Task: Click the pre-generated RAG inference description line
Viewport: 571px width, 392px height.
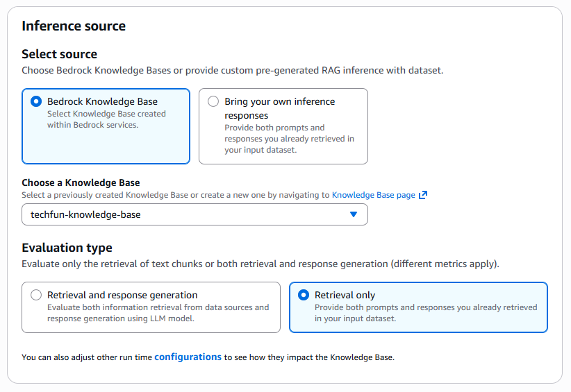Action: [x=232, y=70]
